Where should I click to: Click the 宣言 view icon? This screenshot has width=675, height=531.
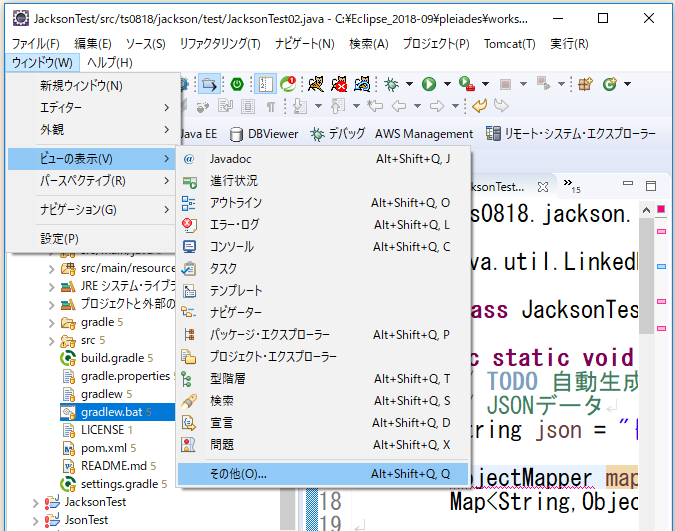[x=189, y=423]
